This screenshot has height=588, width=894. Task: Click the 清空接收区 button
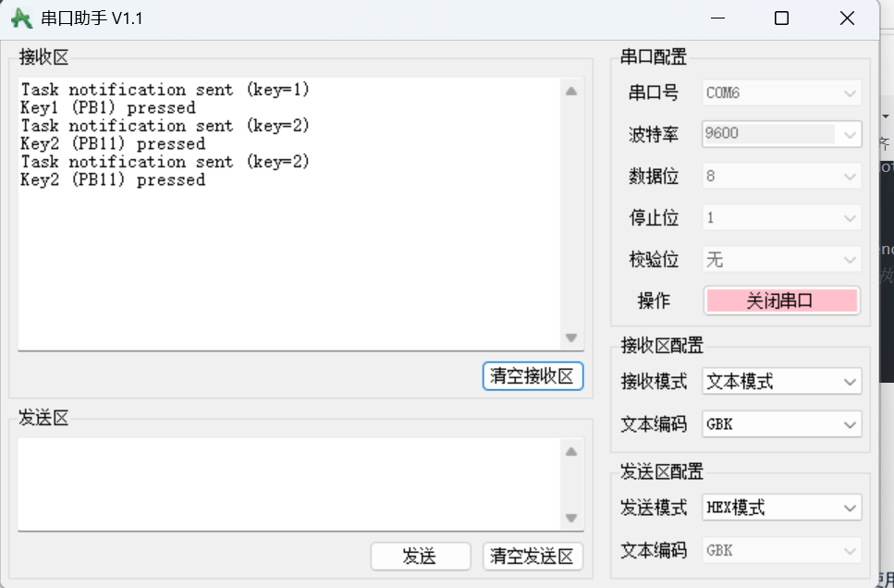pyautogui.click(x=533, y=376)
